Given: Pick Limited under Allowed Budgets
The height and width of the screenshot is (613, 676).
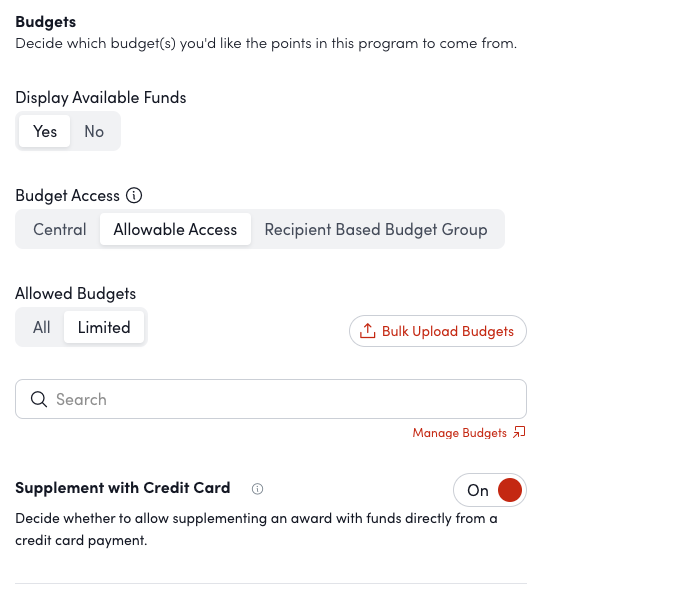Looking at the screenshot, I should point(104,327).
